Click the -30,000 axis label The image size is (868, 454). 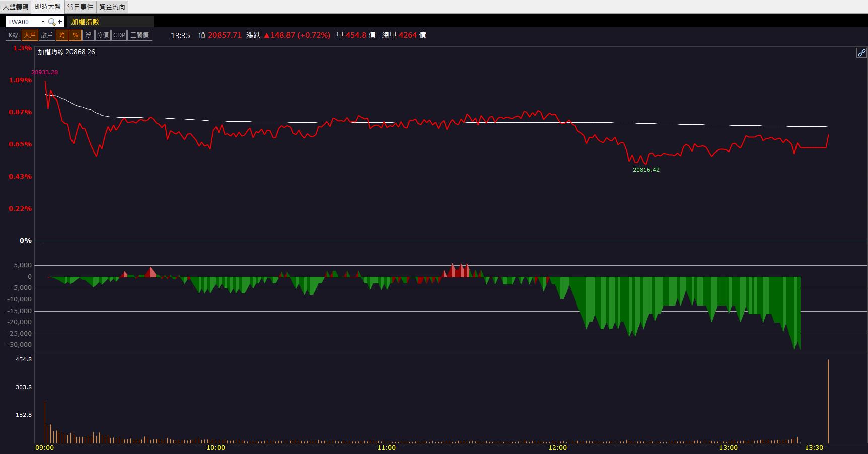tap(19, 345)
